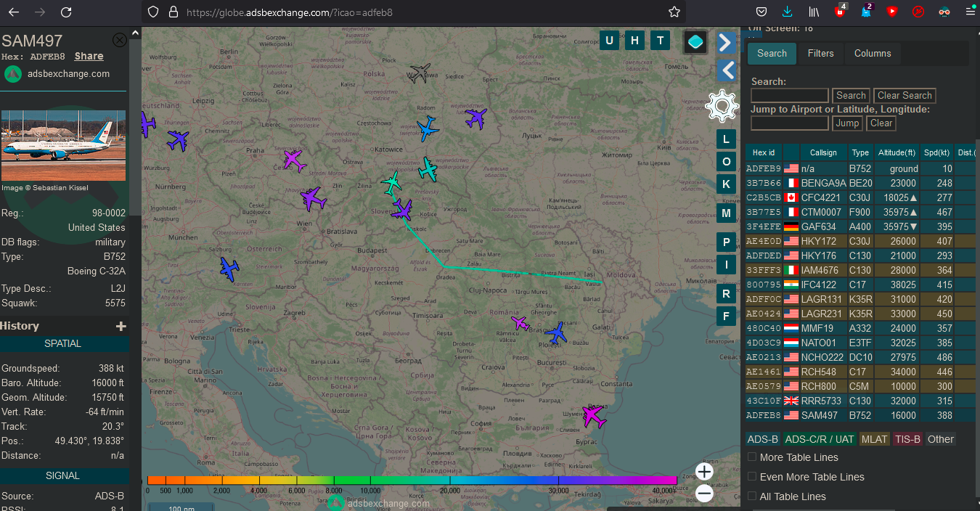Open the Firefox application menu
The image size is (980, 511).
[x=970, y=12]
